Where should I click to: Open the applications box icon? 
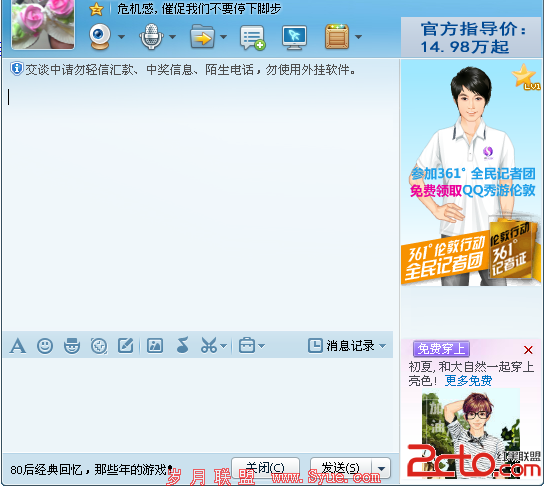337,36
